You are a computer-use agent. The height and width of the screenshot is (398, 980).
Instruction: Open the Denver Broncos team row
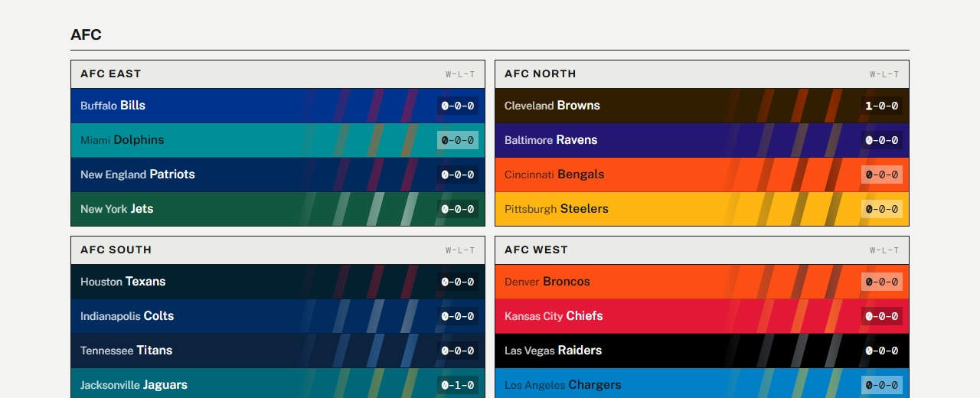702,282
